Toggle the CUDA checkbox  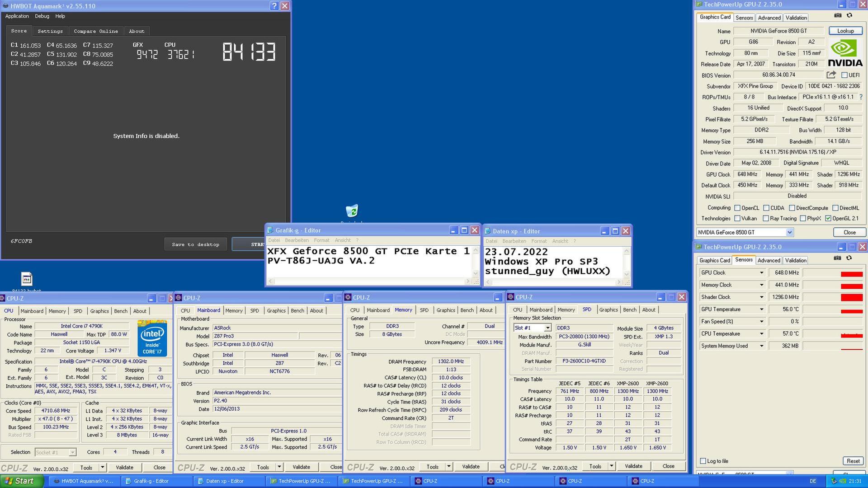[766, 208]
